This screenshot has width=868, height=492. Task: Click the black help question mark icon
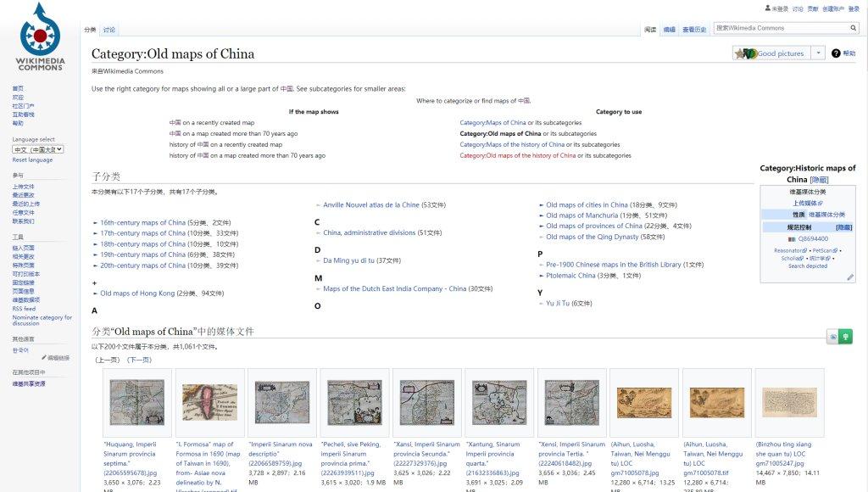836,53
